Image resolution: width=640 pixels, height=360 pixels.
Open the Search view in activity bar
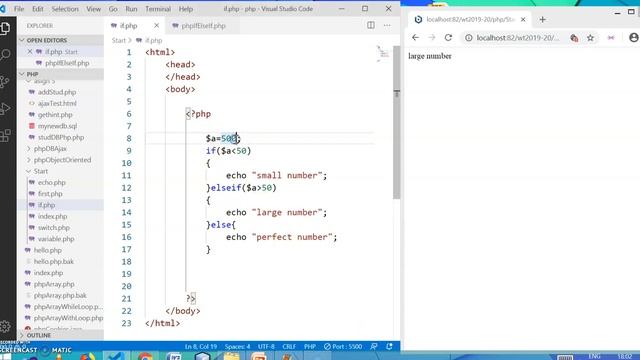pyautogui.click(x=5, y=54)
